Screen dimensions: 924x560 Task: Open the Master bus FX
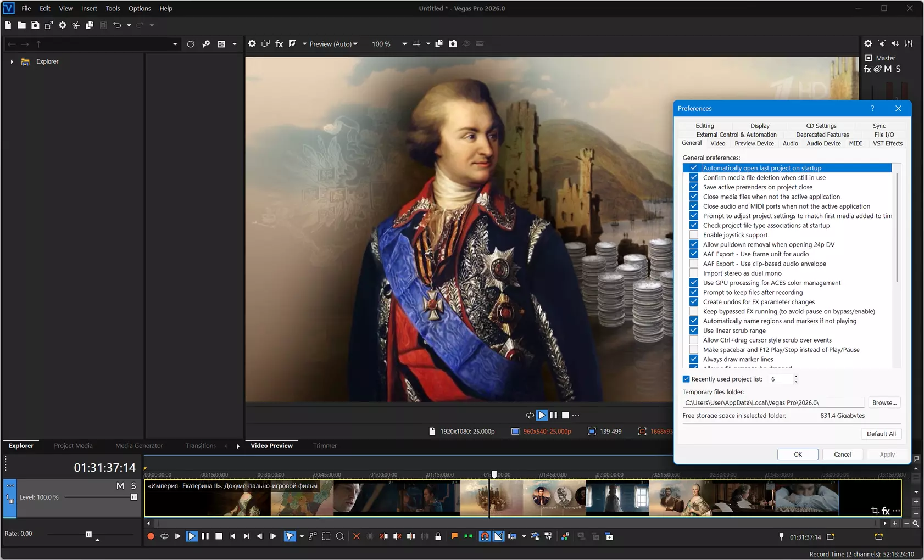[867, 69]
